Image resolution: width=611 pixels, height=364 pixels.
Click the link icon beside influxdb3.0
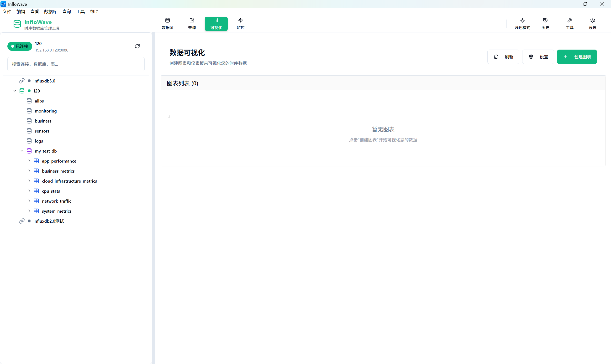pos(22,81)
